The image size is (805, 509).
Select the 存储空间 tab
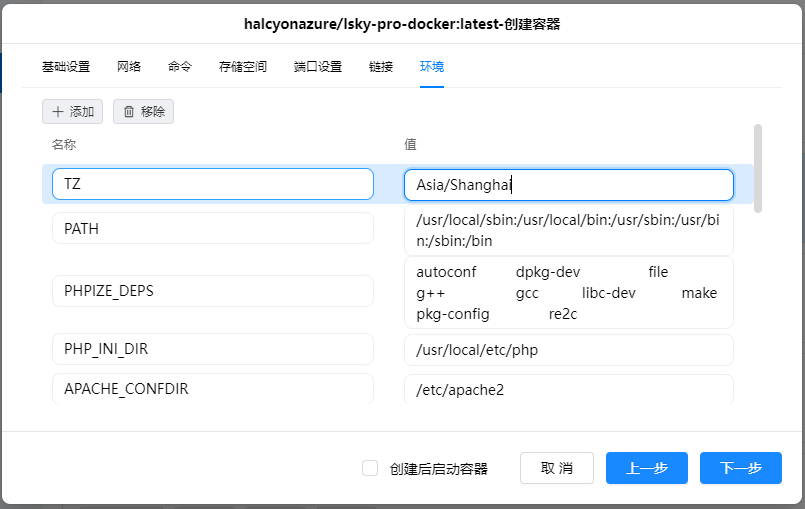243,67
